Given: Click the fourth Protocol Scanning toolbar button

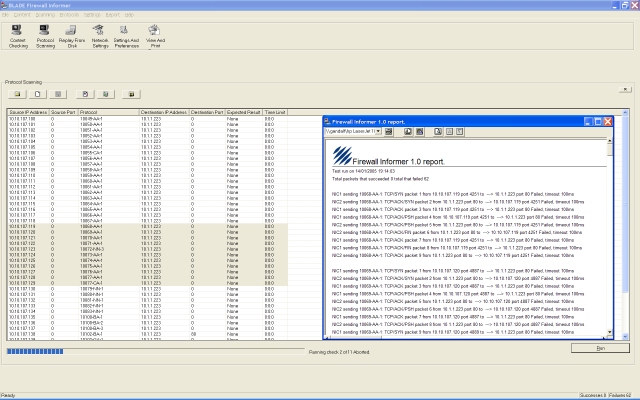Looking at the screenshot, I should [x=85, y=94].
